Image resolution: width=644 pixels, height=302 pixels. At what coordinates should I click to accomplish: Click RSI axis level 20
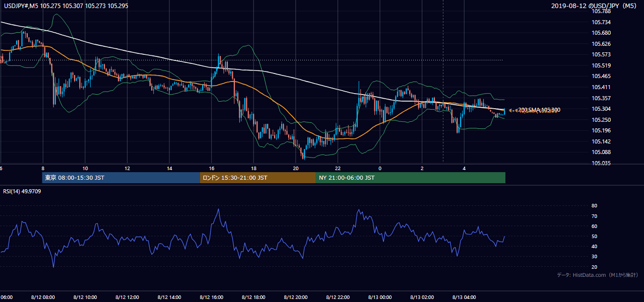pos(594,267)
